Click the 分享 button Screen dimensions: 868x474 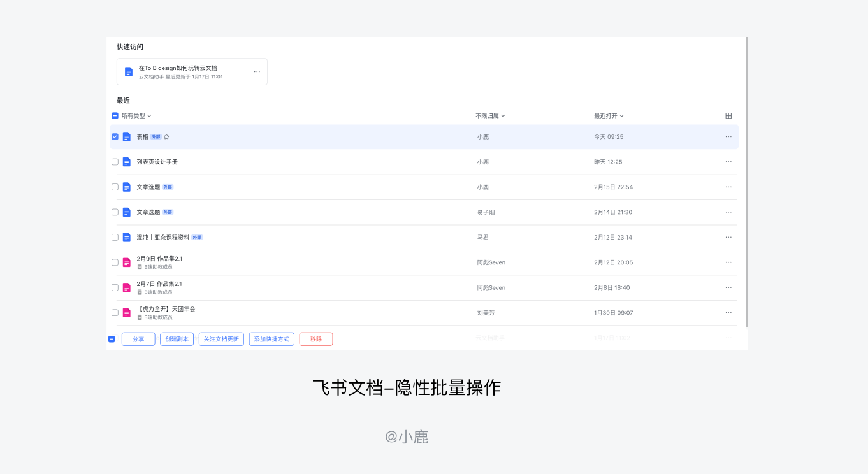(138, 340)
